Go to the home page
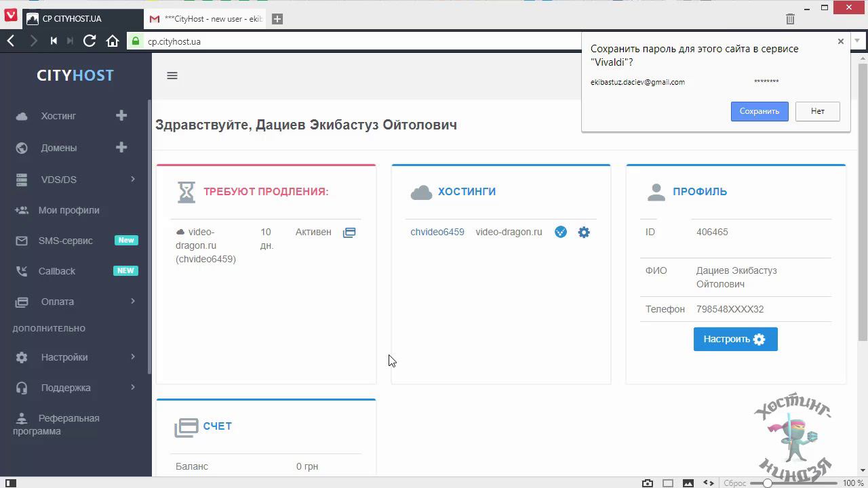Viewport: 868px width, 488px height. coord(113,41)
